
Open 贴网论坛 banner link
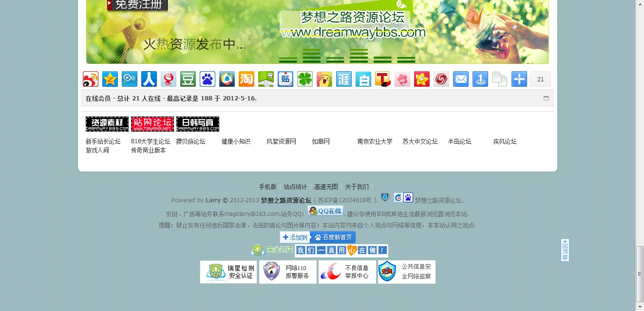pos(152,124)
